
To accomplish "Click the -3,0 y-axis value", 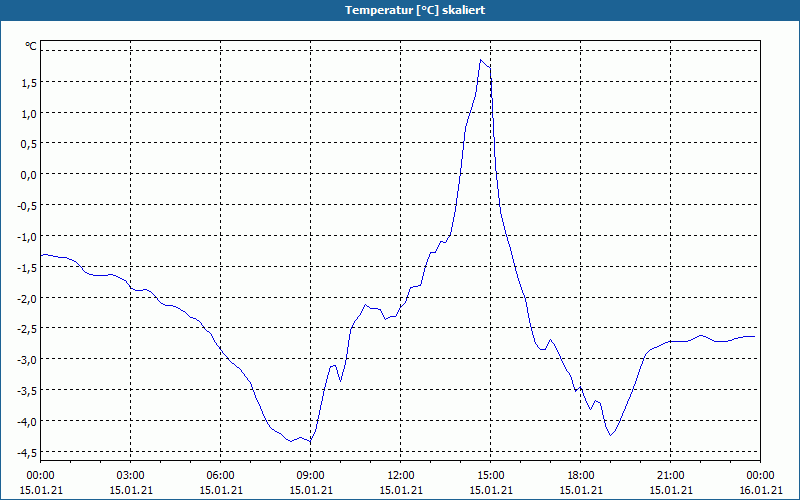I will click(x=28, y=360).
